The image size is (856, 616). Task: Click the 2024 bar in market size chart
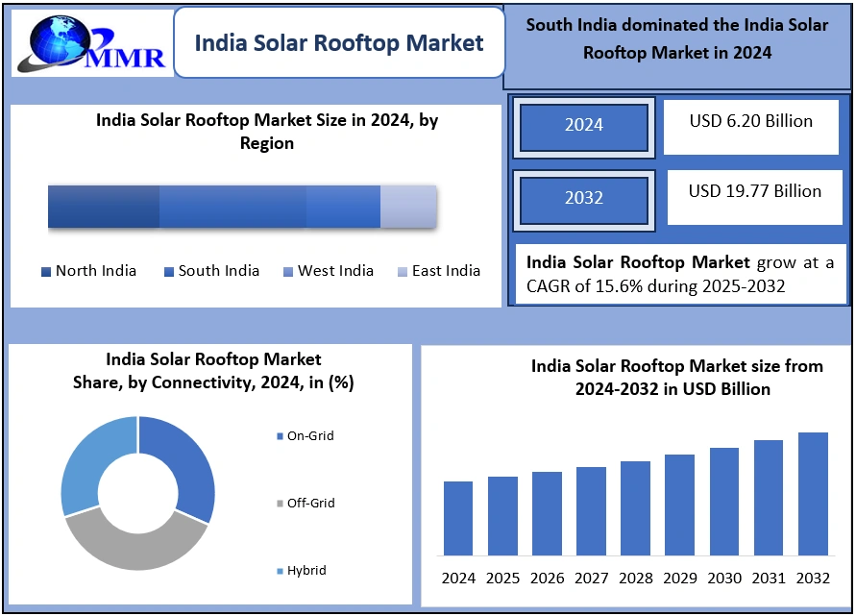tap(458, 518)
